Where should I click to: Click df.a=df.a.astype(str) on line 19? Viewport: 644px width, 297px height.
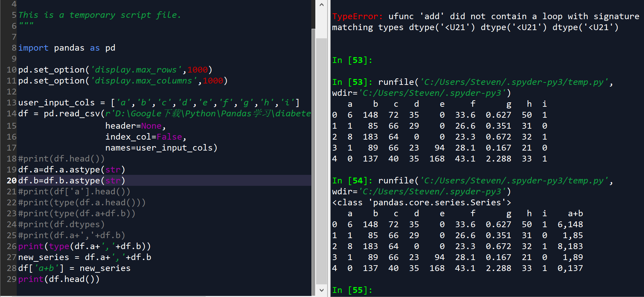(x=72, y=170)
